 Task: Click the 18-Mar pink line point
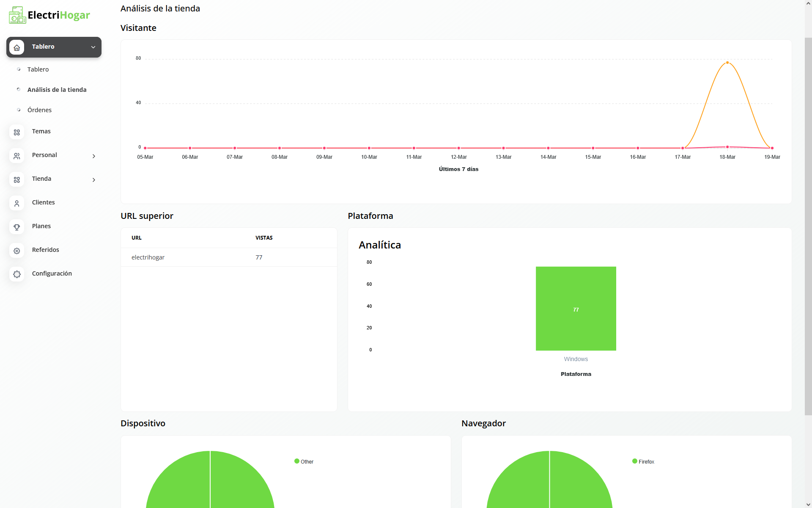click(x=727, y=147)
